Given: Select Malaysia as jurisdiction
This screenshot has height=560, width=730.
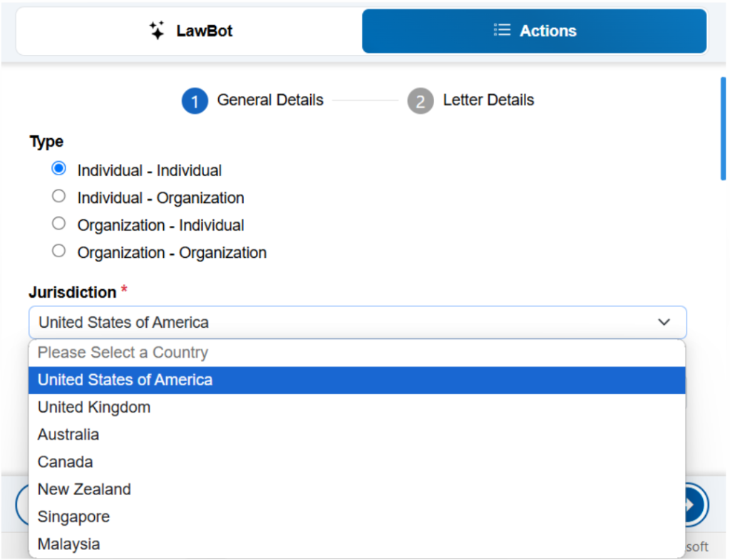Looking at the screenshot, I should coord(356,544).
